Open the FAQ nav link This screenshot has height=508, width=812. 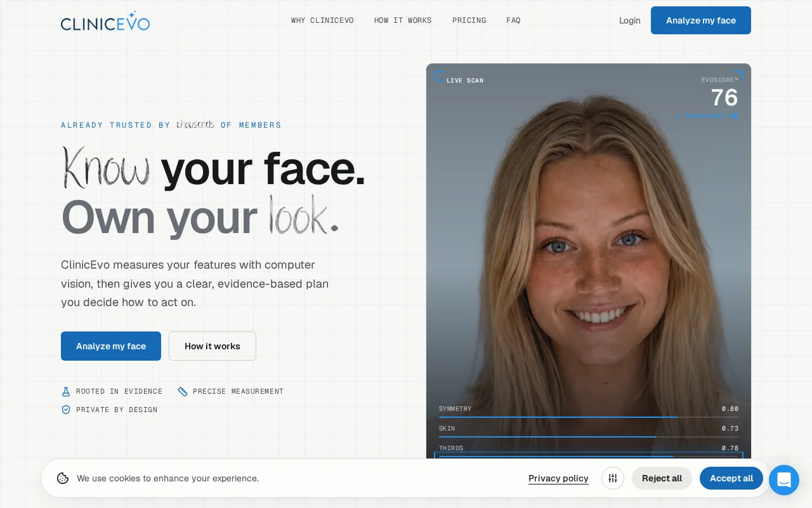tap(513, 20)
